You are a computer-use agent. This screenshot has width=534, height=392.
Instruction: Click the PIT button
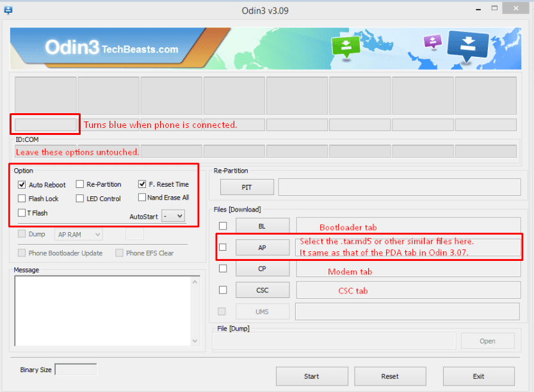pyautogui.click(x=247, y=187)
